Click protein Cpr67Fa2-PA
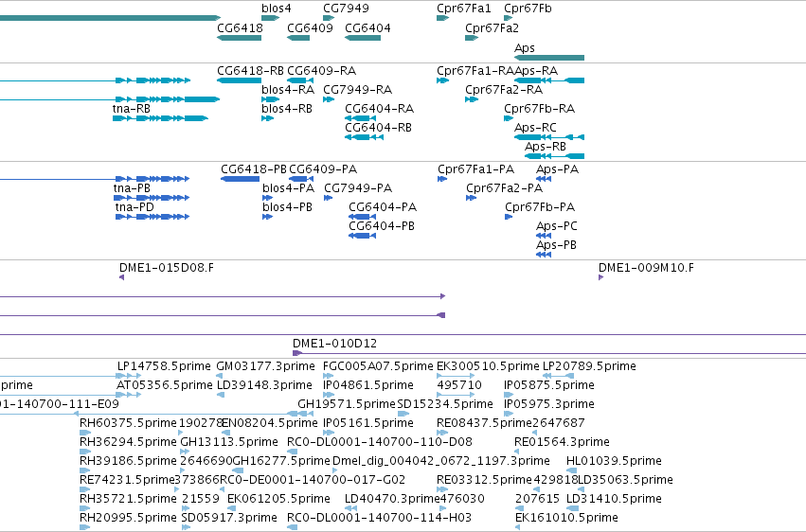The width and height of the screenshot is (806, 532). click(x=471, y=198)
